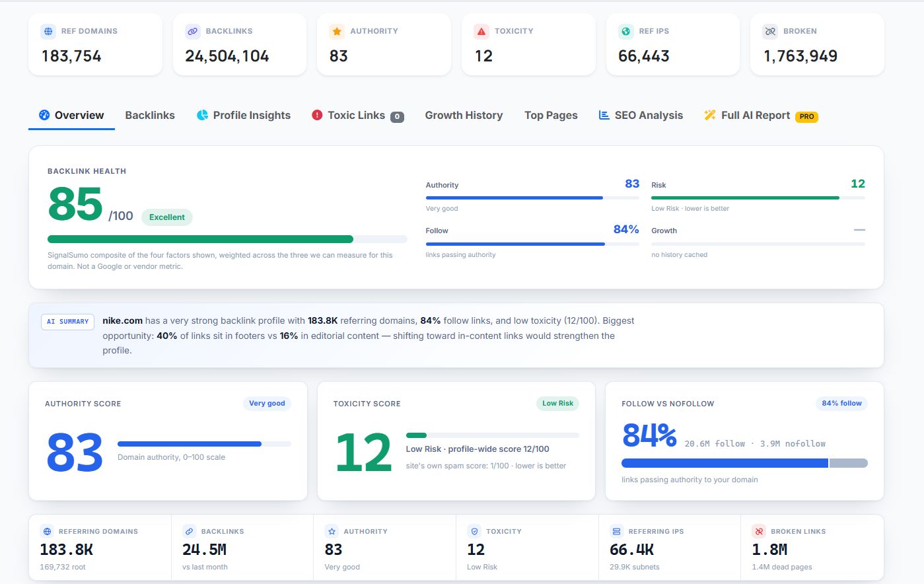Click the '20.6M follow · 3.9M nofollow' text
Viewport: 924px width, 584px height.
tap(755, 444)
